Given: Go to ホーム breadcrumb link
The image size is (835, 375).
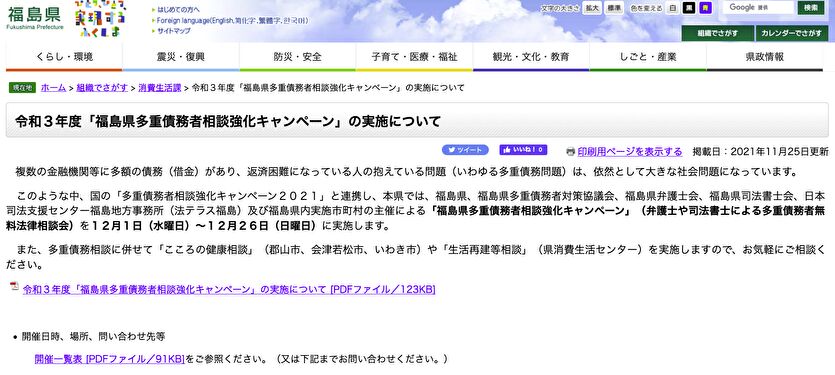Looking at the screenshot, I should pos(53,88).
